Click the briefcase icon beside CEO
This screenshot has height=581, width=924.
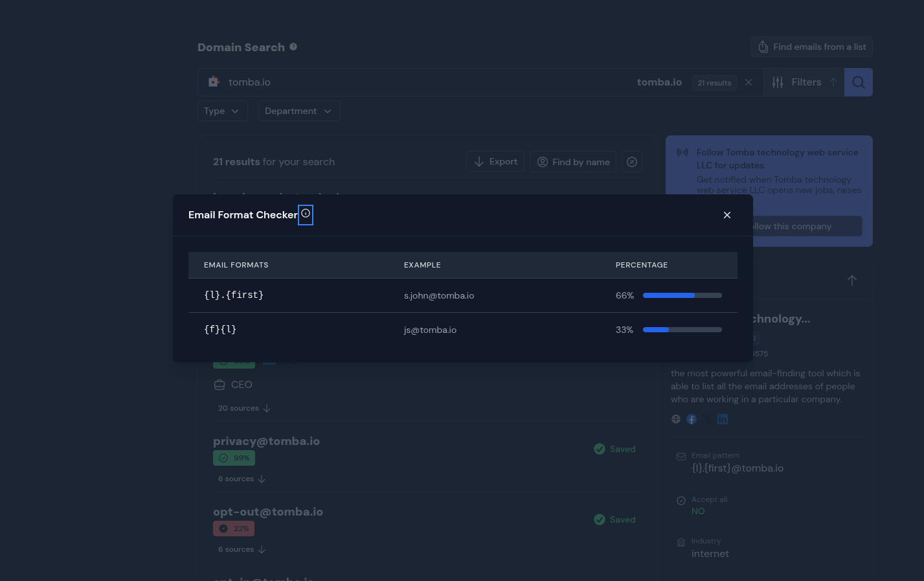(220, 385)
